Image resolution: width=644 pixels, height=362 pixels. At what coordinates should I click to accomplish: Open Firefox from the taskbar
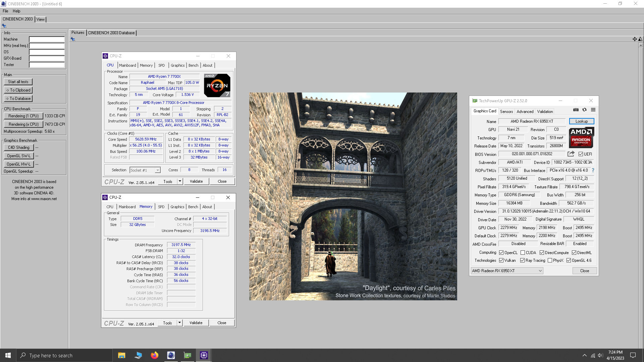coord(154,355)
